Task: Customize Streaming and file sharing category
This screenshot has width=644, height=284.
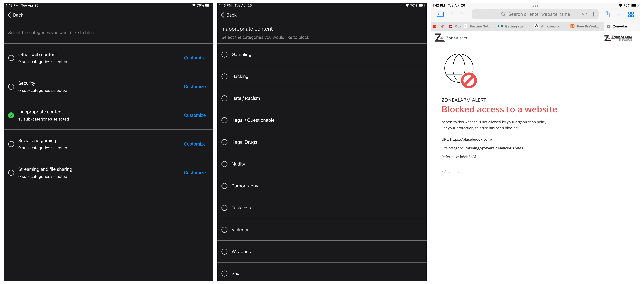Action: coord(195,173)
